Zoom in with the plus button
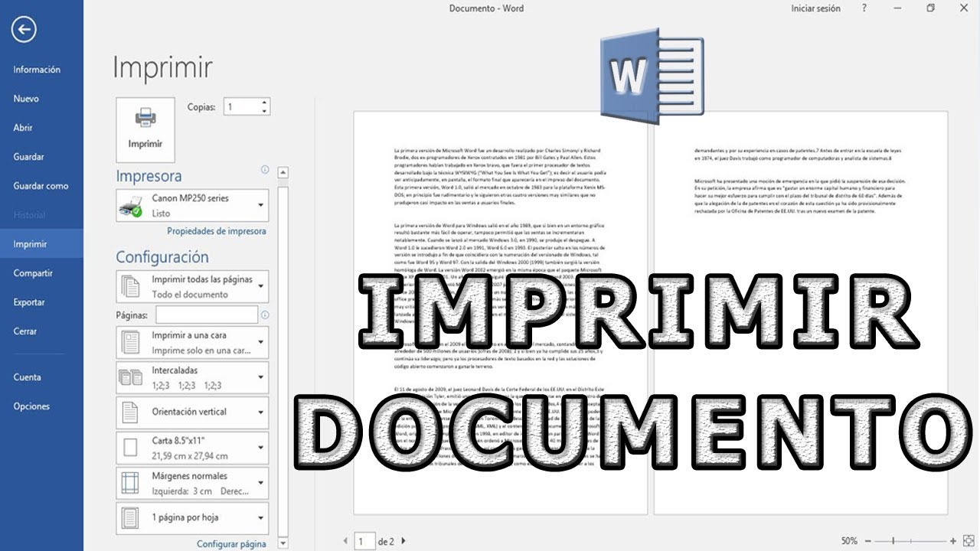Viewport: 980px width, 551px height. tap(952, 541)
